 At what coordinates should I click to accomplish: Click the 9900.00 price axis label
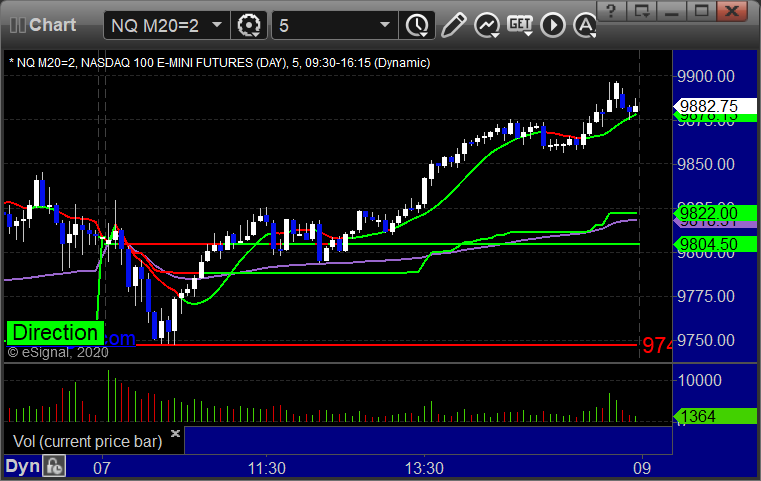(x=706, y=76)
